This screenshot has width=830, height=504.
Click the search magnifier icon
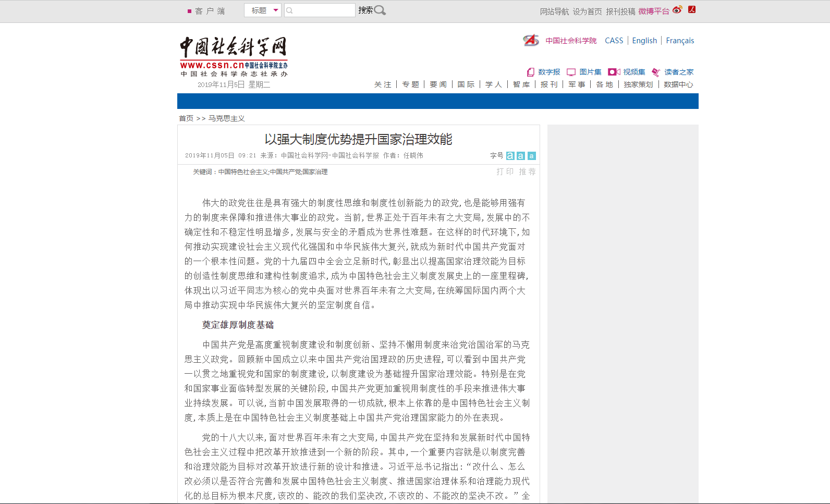(380, 10)
